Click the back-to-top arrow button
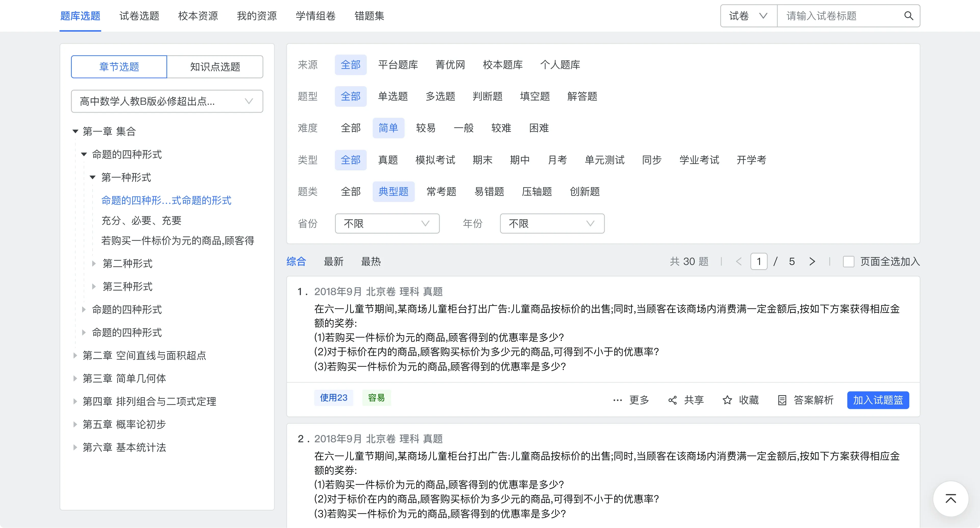980x528 pixels. coord(950,499)
